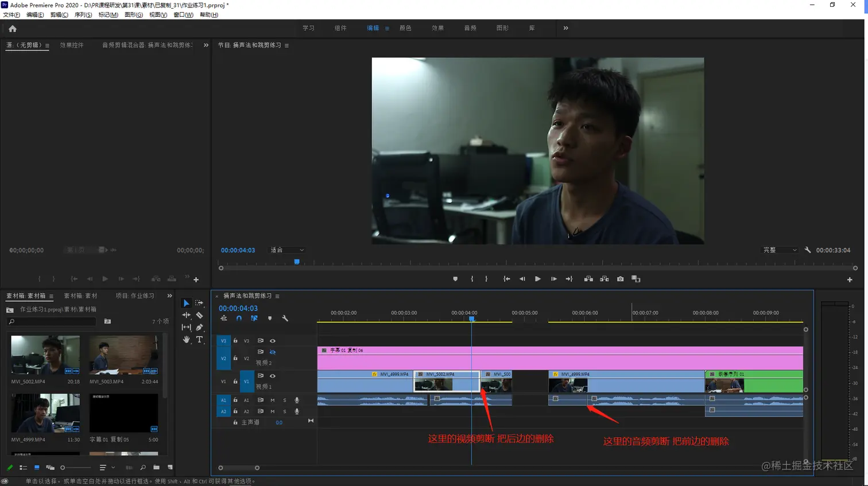Viewport: 868px width, 486px height.
Task: Switch to the 效果控件 tab
Action: [72, 45]
